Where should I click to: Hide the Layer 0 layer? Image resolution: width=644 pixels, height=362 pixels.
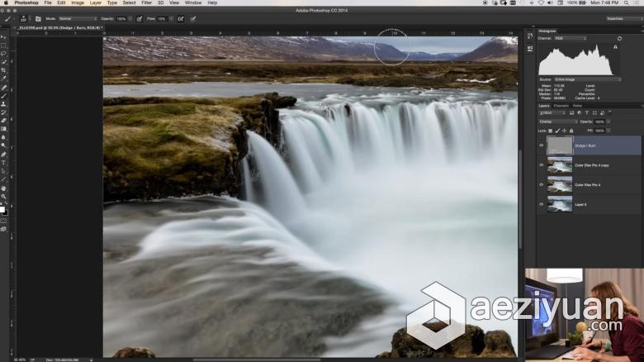click(542, 204)
